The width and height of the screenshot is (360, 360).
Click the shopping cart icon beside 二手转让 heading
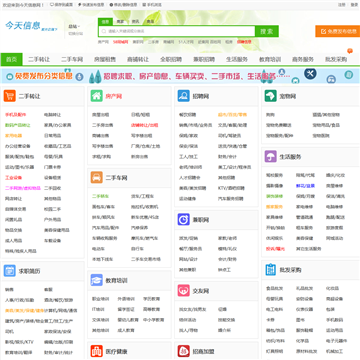10,96
